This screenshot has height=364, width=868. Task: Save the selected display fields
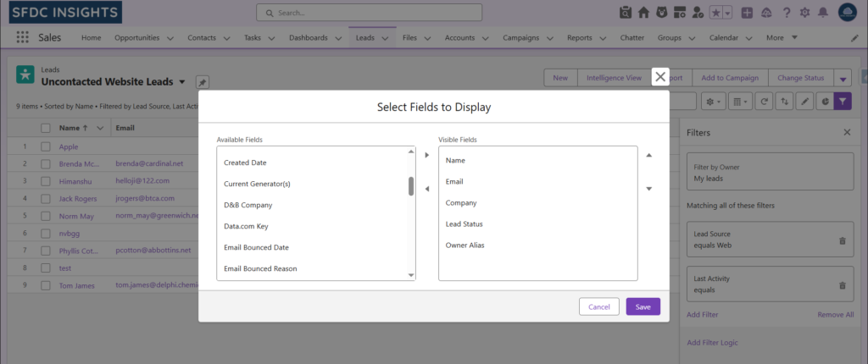643,306
